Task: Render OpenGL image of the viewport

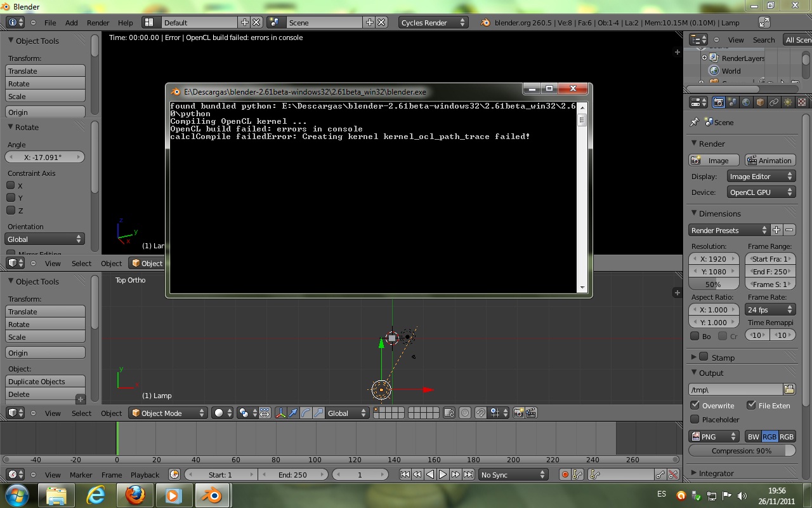Action: point(518,413)
